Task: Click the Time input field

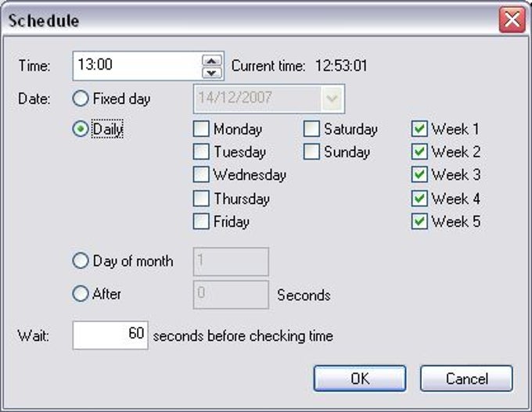Action: tap(137, 66)
